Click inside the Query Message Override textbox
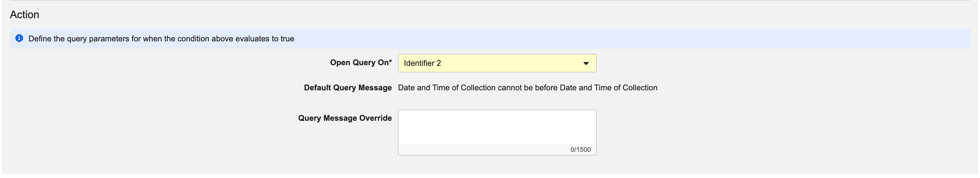The width and height of the screenshot is (980, 178). (x=497, y=127)
